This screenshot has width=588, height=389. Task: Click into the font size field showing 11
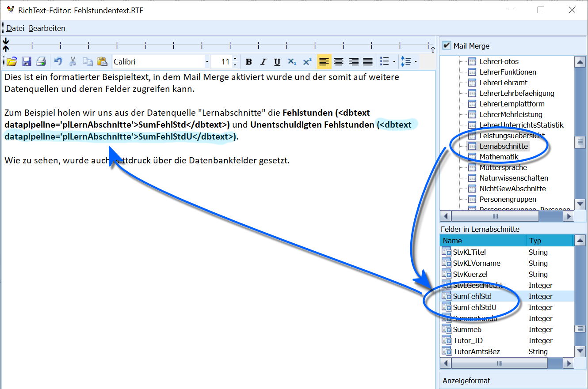click(221, 62)
